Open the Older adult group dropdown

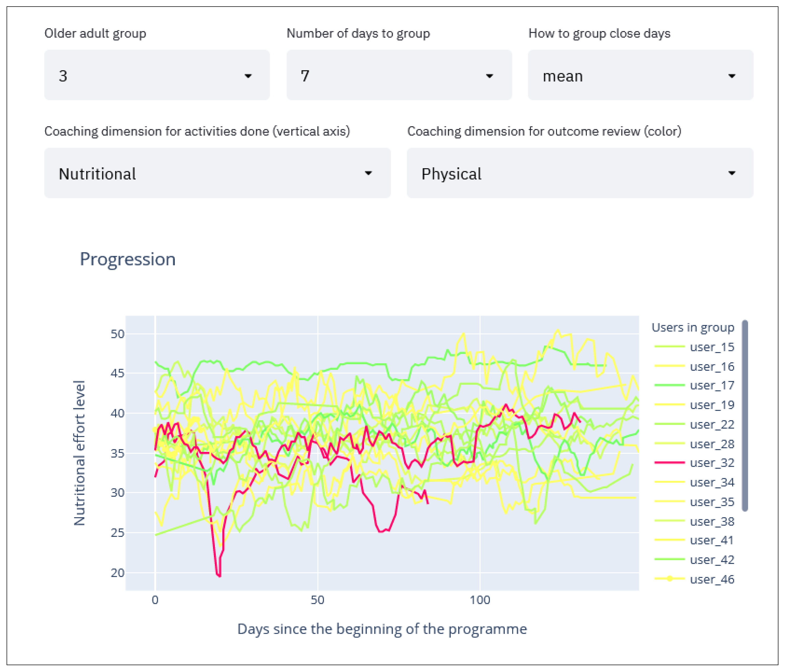pyautogui.click(x=156, y=75)
